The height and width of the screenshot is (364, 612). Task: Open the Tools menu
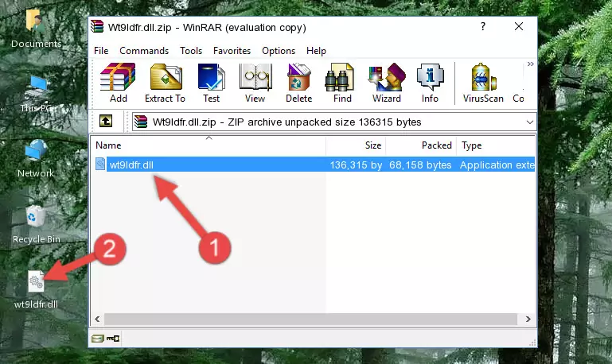pos(191,51)
